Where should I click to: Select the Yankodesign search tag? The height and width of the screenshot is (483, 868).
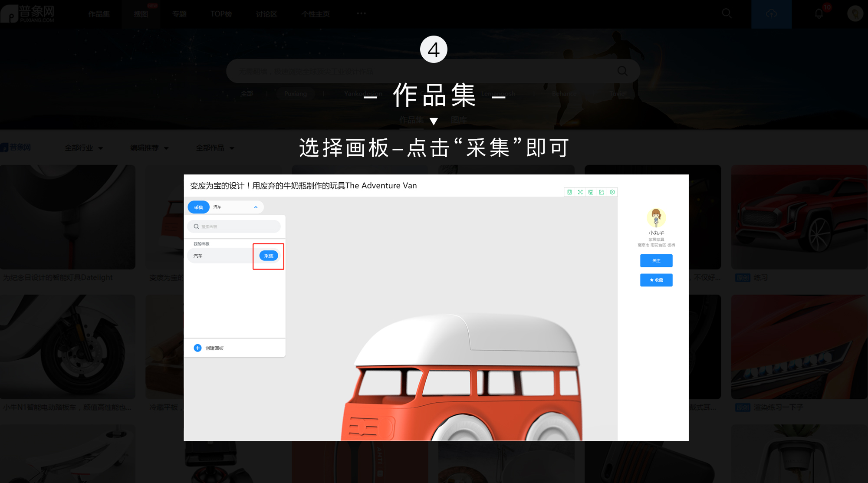pos(363,94)
